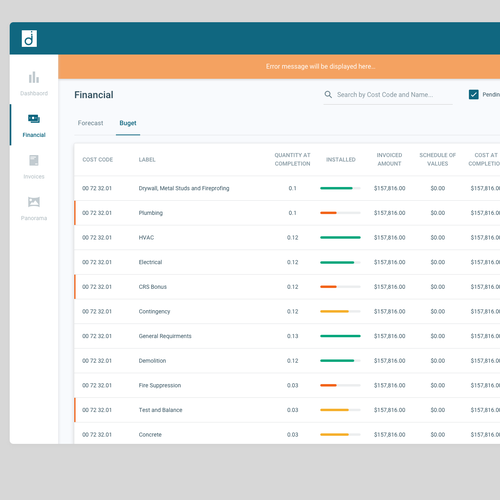
Task: Click the Test and Balance installed bar
Action: (x=340, y=410)
